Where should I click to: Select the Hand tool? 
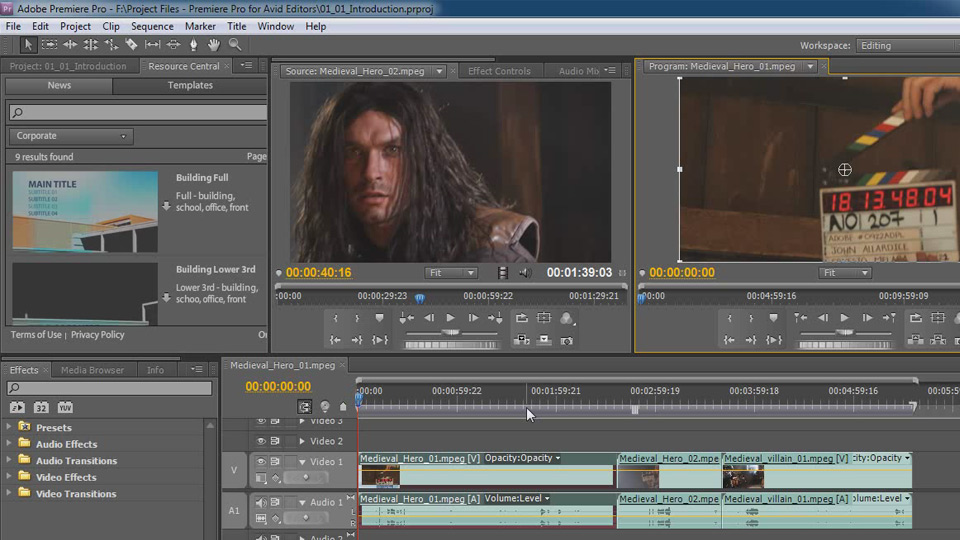214,45
